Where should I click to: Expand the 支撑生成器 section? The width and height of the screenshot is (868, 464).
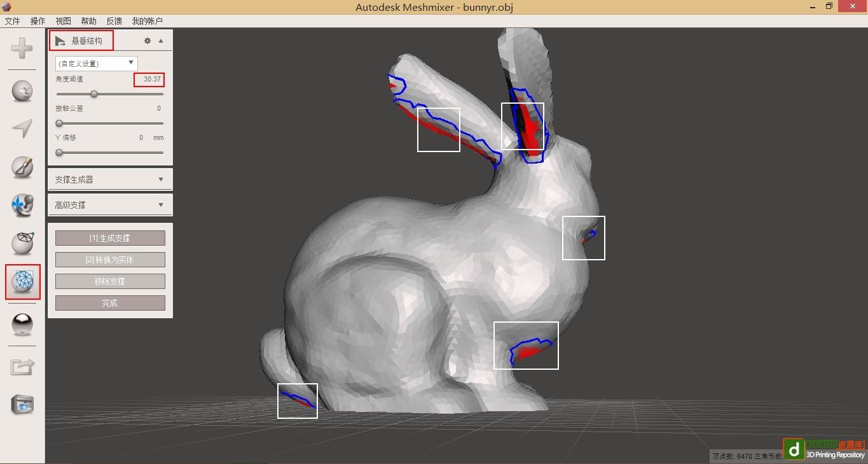(110, 179)
